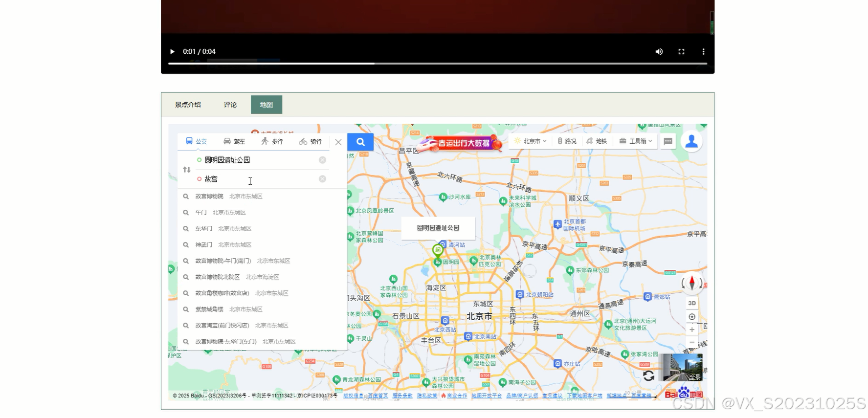
Task: Select suggestion 故宫角楼咖啡(故宫店)
Action: 262,293
